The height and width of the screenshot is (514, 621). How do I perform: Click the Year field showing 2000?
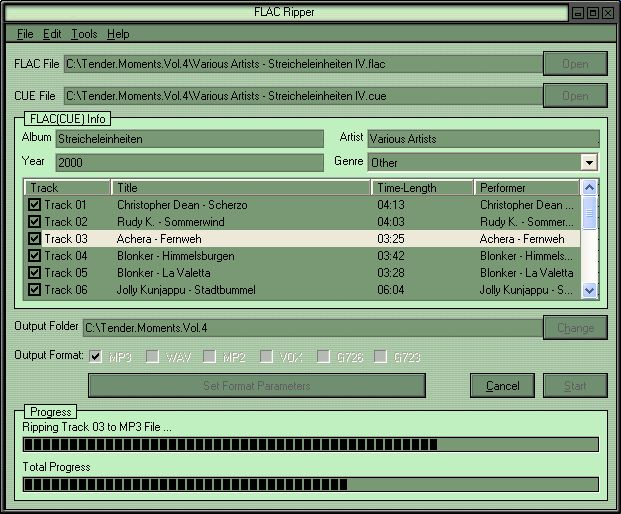(189, 163)
